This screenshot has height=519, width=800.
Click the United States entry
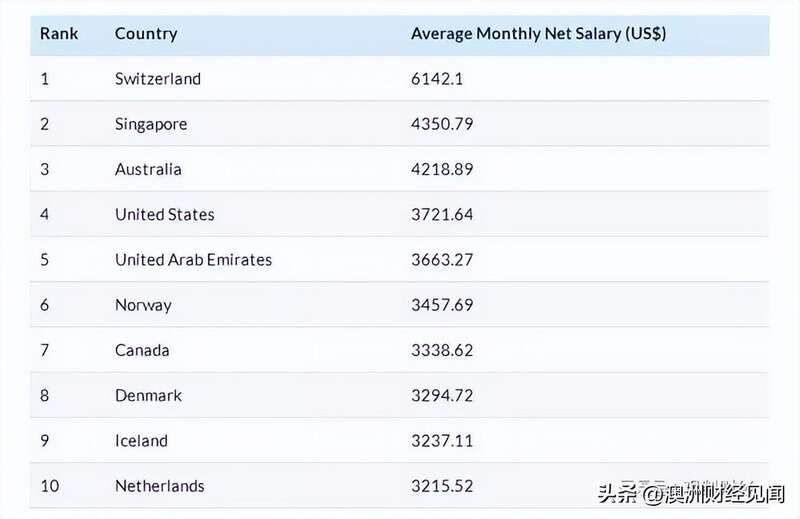[165, 214]
